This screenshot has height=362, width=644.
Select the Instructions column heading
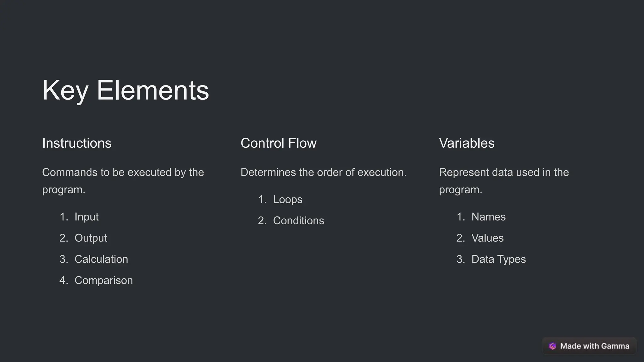pos(77,143)
